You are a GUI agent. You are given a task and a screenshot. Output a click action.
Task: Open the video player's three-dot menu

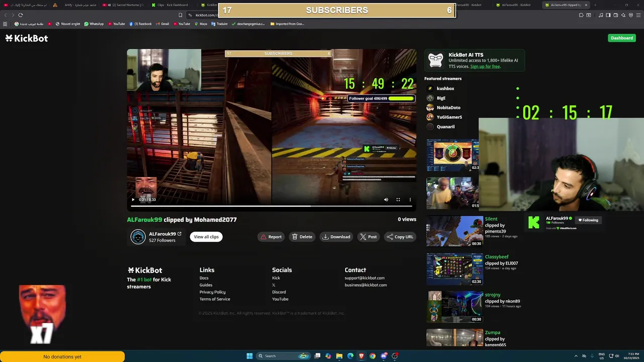point(410,200)
